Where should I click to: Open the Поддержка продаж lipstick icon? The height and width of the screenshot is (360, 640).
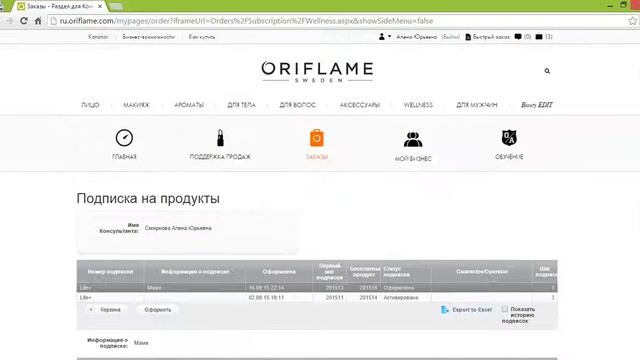tap(220, 138)
